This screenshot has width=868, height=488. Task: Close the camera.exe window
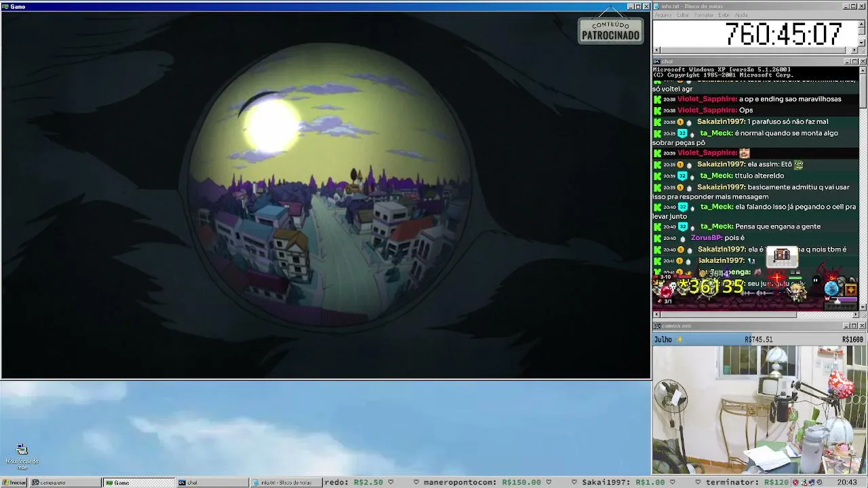pyautogui.click(x=863, y=326)
